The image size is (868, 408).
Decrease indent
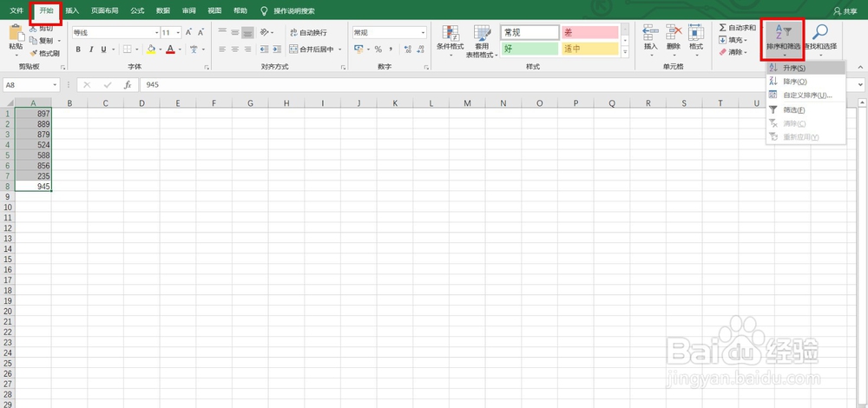click(x=264, y=49)
